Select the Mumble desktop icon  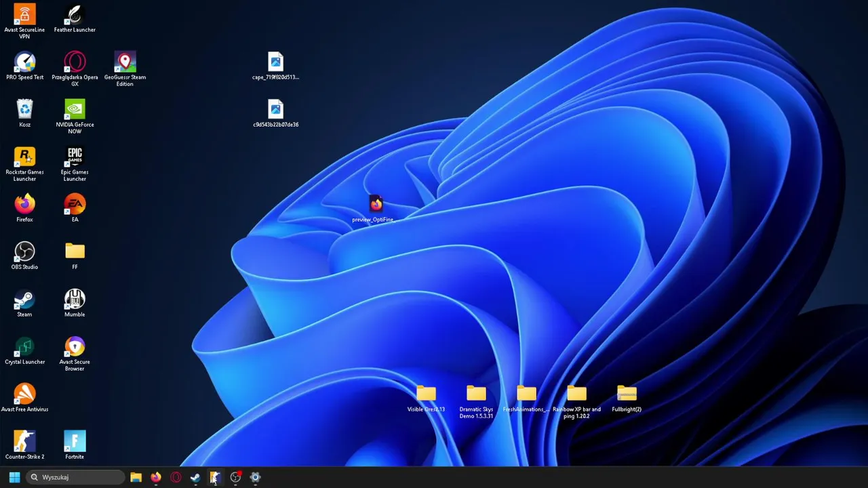(75, 303)
